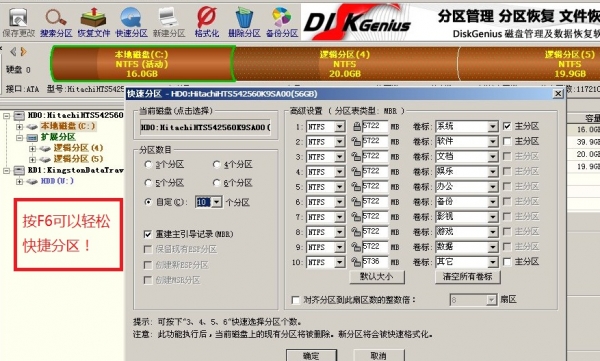The width and height of the screenshot is (600, 361).
Task: Select the 逻辑分区(4) segment in disk bar
Action: [x=345, y=64]
